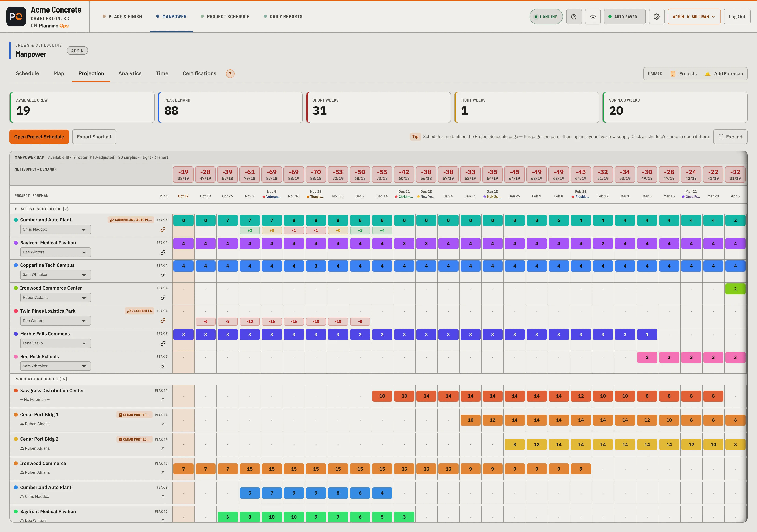This screenshot has width=757, height=532.
Task: Click the orange help icon beside Certifications
Action: coord(230,73)
